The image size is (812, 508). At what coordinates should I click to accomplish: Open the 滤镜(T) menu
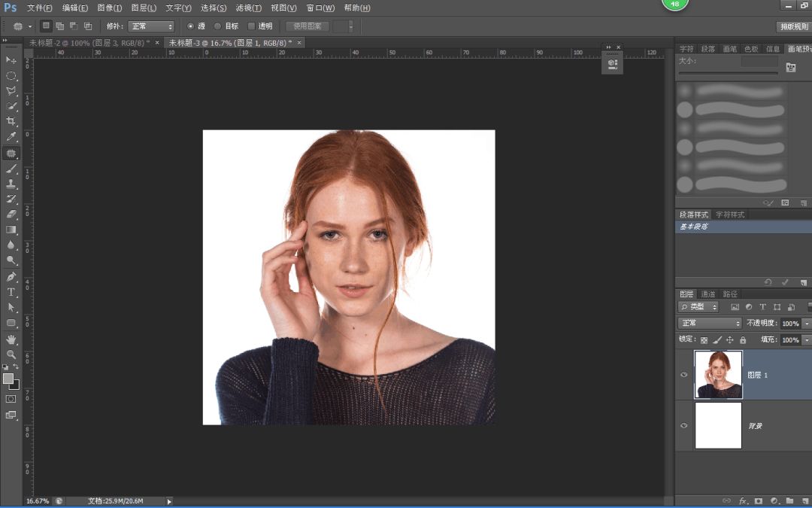[x=248, y=8]
